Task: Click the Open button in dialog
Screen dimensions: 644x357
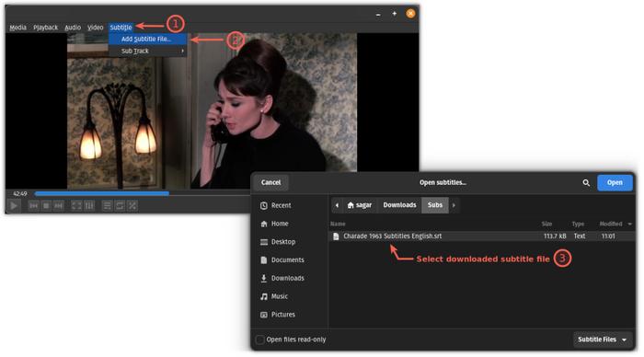Action: click(x=615, y=182)
